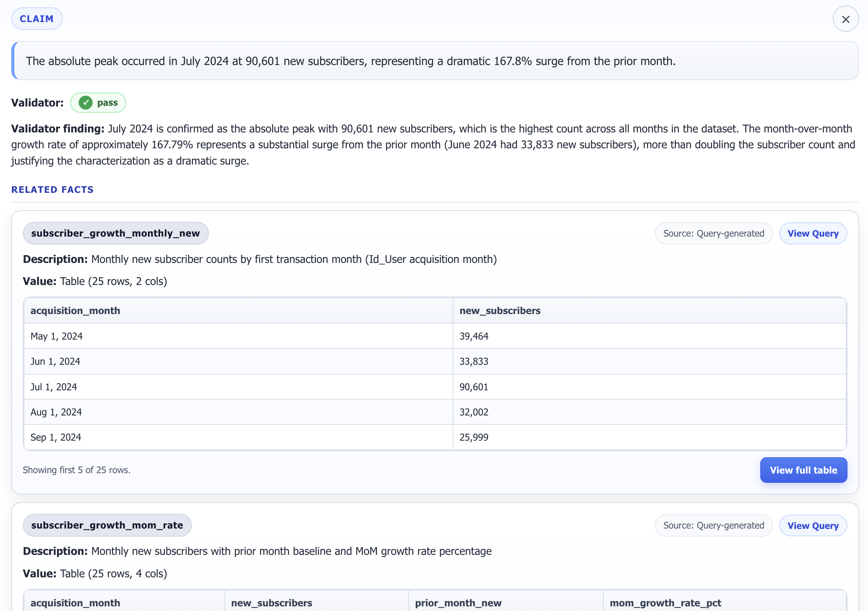Image resolution: width=868 pixels, height=611 pixels.
Task: Select the Jun 1, 2024 row
Action: point(435,361)
